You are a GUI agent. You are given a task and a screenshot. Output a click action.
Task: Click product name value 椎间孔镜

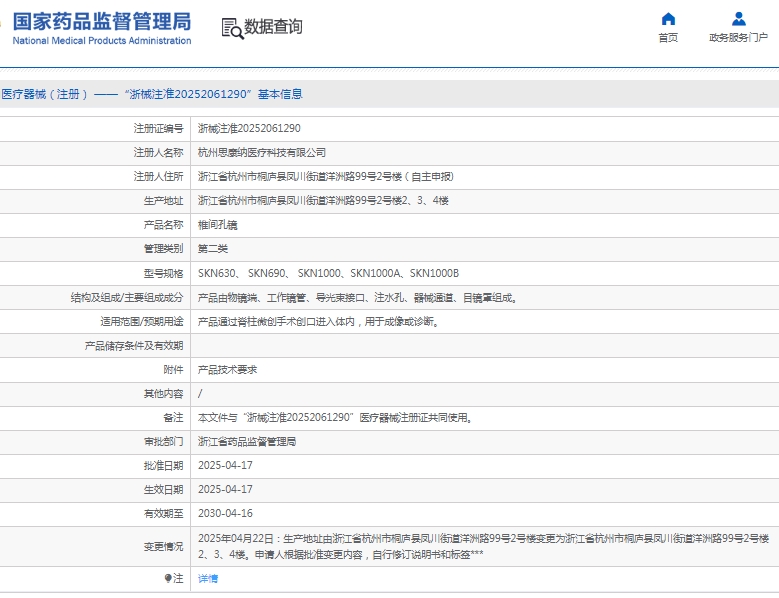(x=218, y=225)
